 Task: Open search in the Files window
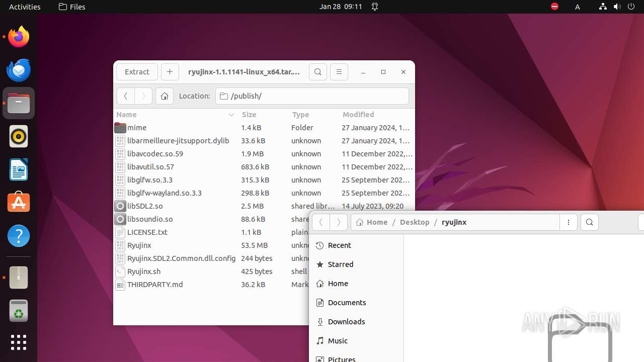point(590,222)
